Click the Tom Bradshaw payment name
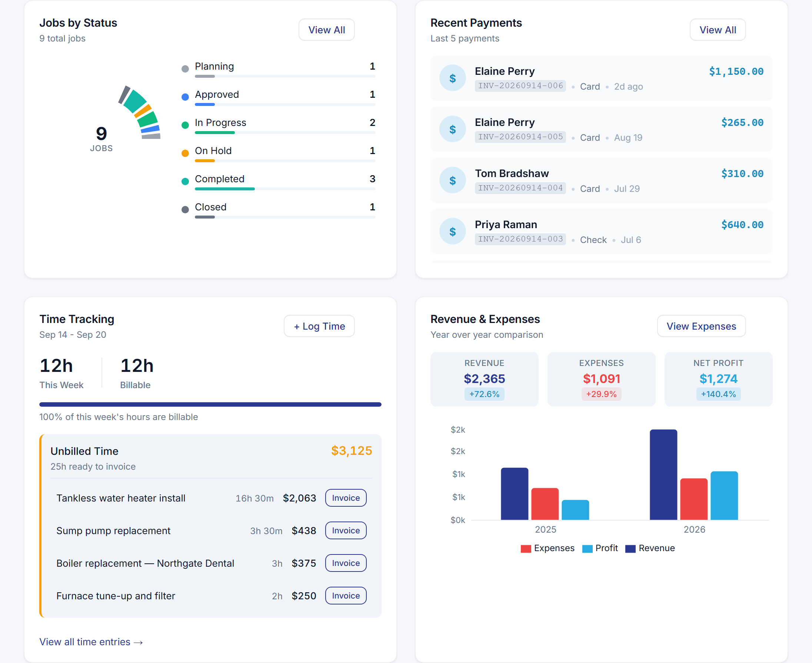Viewport: 812px width, 663px height. 512,173
